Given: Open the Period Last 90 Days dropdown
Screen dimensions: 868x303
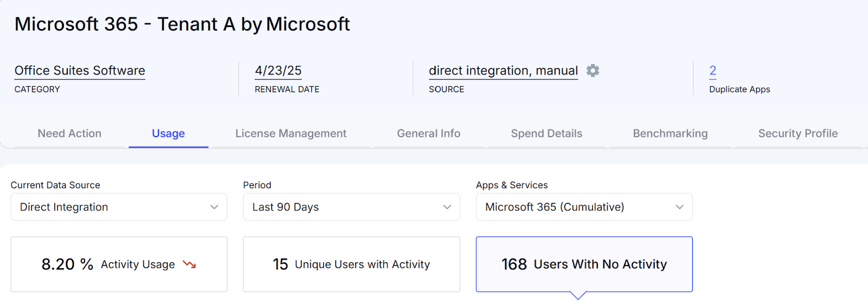Looking at the screenshot, I should (352, 207).
